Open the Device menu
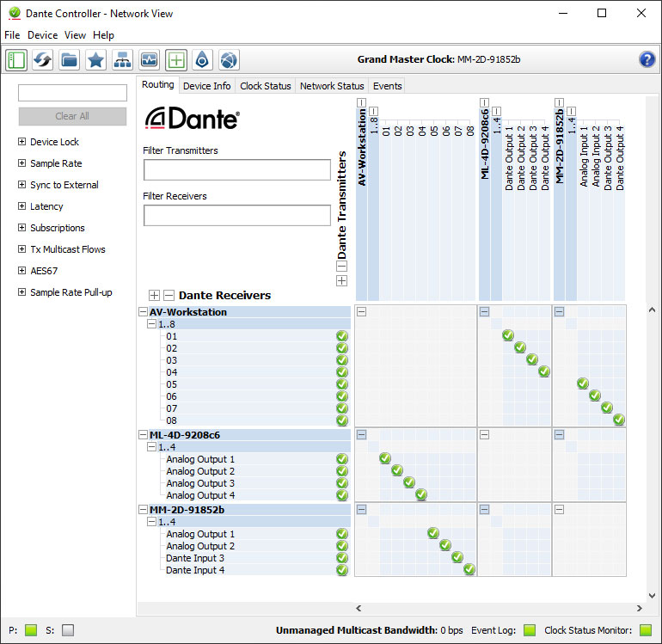Screen dimensions: 662x644 coord(42,35)
